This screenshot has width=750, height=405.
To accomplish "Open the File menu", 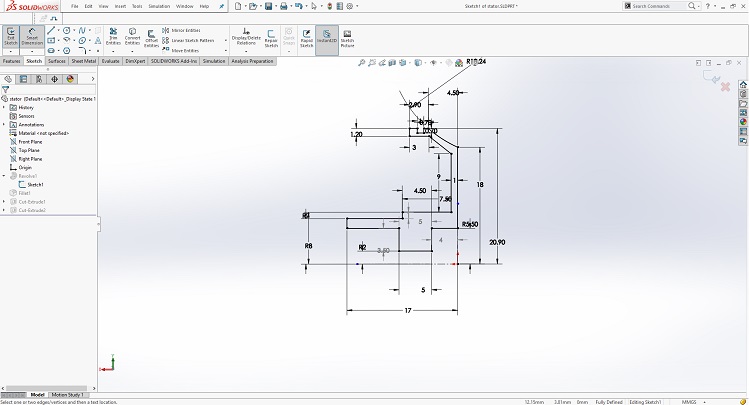I will point(75,6).
